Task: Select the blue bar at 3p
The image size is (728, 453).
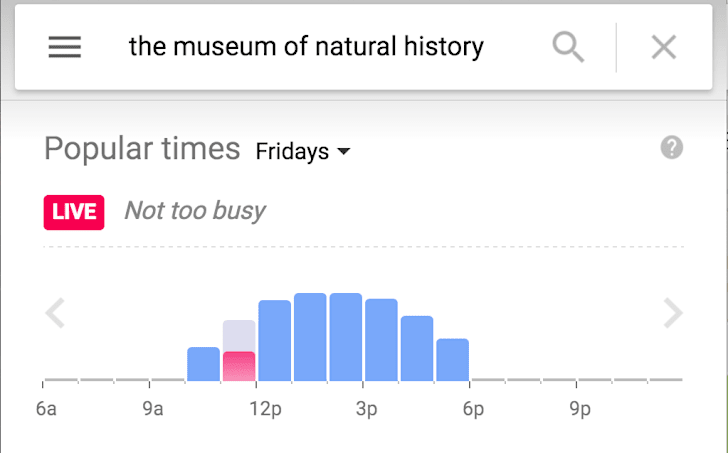Action: [x=381, y=340]
